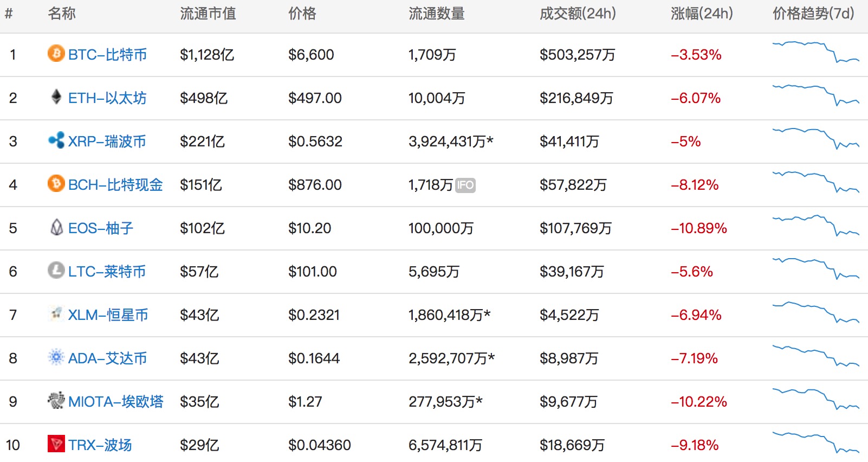
Task: Click ETH market cap $498亿
Action: pos(204,98)
